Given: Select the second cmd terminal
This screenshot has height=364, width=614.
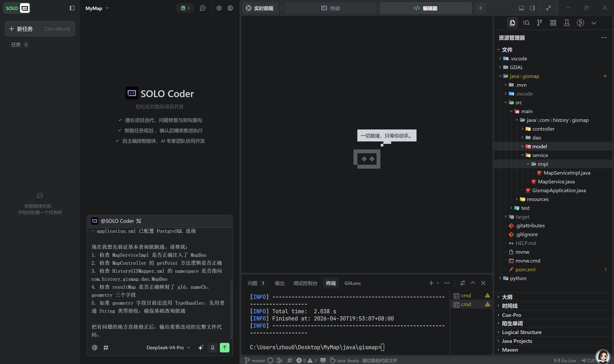Looking at the screenshot, I should [471, 304].
